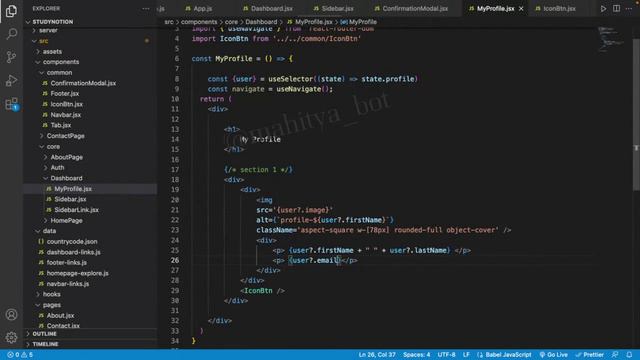Click the code minimap preview
640x360 pixels.
(x=611, y=39)
